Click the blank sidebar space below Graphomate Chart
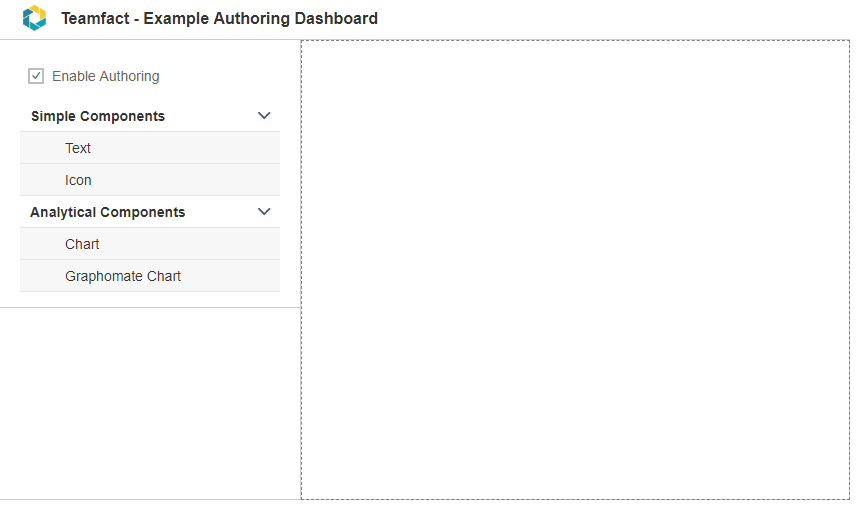The height and width of the screenshot is (509, 856). click(x=150, y=403)
